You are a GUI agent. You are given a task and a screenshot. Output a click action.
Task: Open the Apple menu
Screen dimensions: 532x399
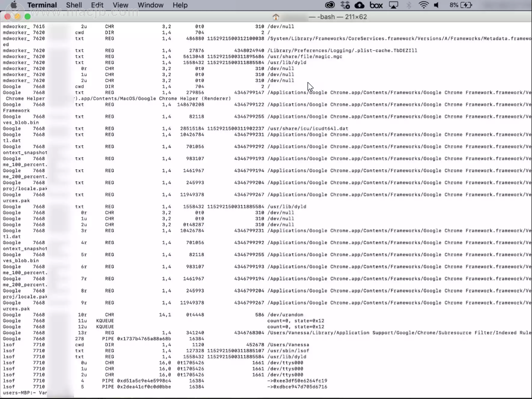coord(14,5)
